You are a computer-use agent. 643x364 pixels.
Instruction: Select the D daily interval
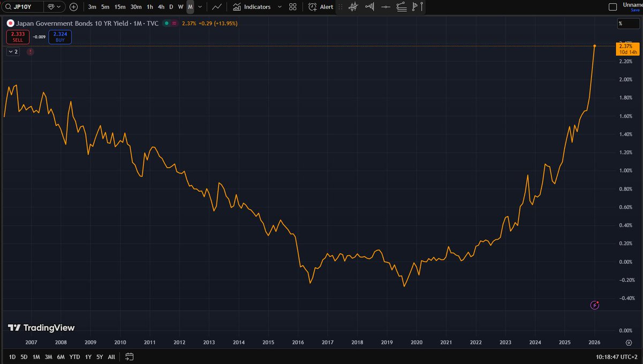171,7
